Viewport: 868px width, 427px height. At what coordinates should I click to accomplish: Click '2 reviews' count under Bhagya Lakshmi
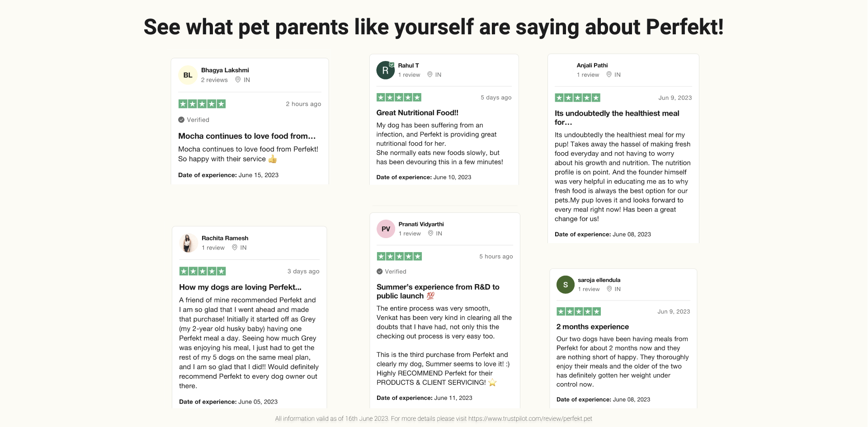click(214, 80)
